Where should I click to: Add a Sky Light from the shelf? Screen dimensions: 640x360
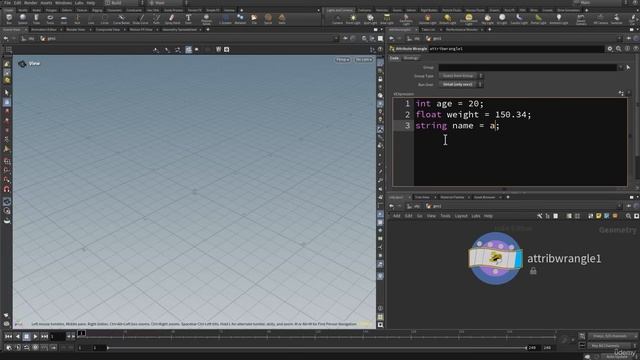tap(487, 19)
